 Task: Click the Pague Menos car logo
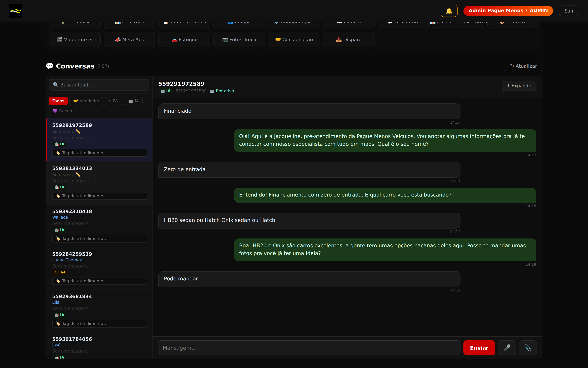[15, 11]
